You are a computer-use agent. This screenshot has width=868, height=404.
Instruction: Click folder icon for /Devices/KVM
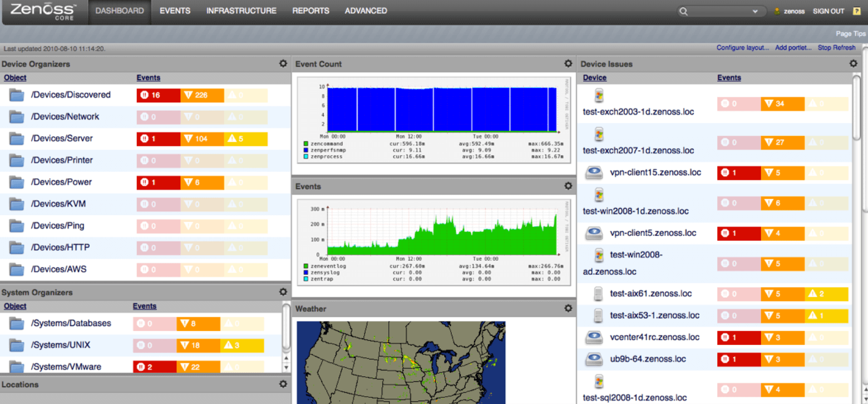pos(17,204)
